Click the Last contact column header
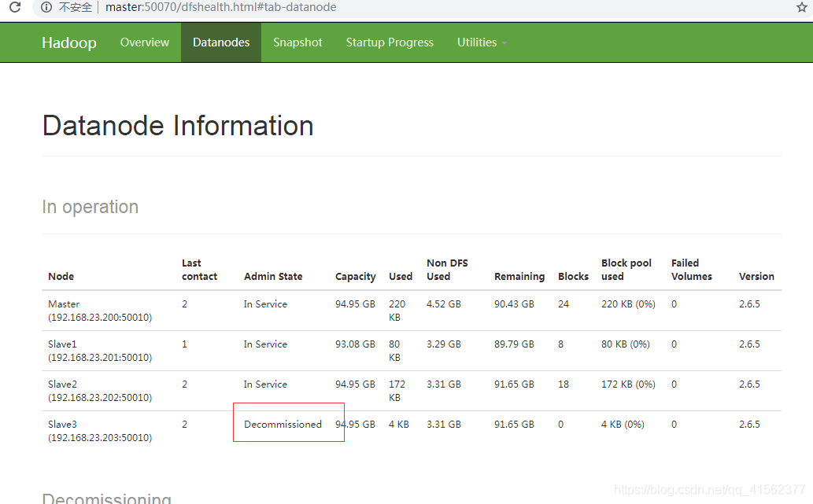The height and width of the screenshot is (504, 813). point(199,270)
